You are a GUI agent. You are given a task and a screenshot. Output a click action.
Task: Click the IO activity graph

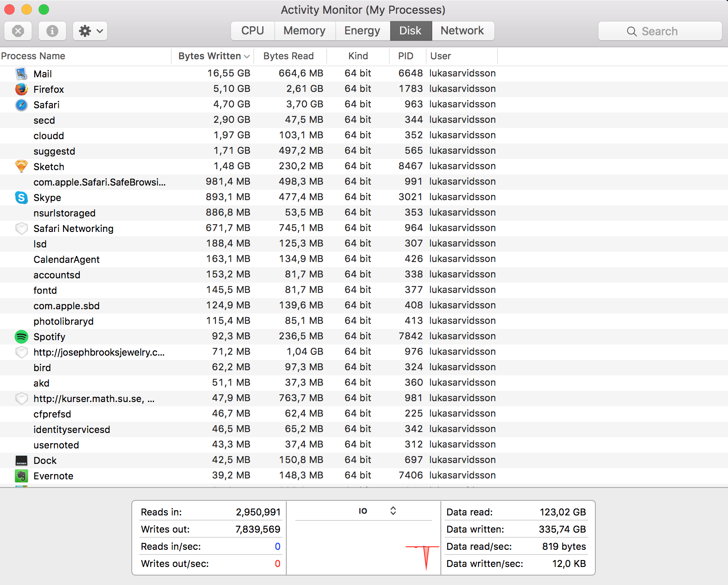(x=364, y=547)
